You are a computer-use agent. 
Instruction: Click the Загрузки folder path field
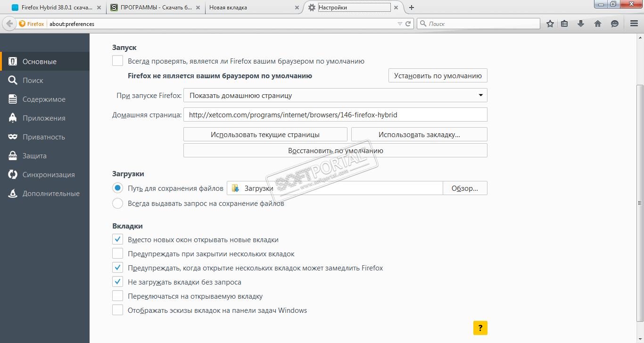click(x=335, y=188)
